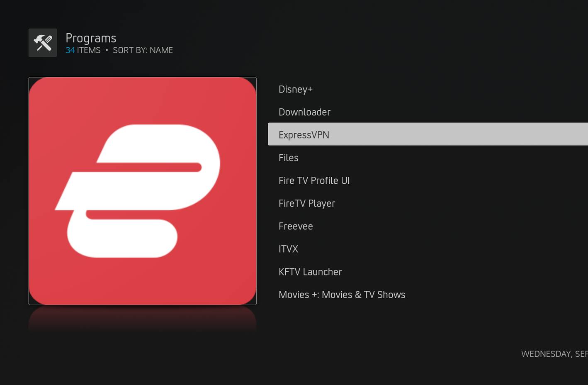Select the item above Files in the list
Screen dimensions: 588x385
[304, 134]
